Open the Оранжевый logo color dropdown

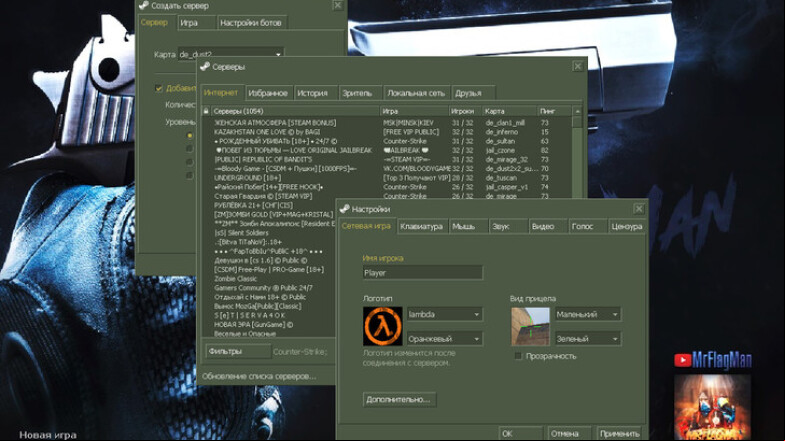[445, 339]
